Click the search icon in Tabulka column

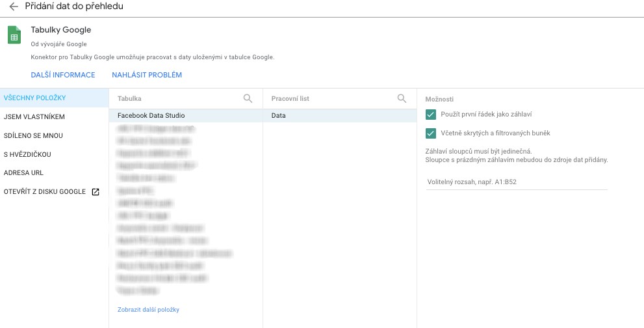click(248, 98)
